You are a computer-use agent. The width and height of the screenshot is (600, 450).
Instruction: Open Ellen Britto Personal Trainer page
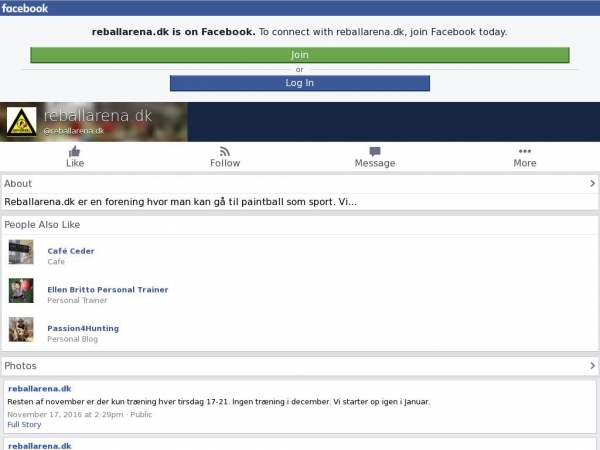[108, 290]
